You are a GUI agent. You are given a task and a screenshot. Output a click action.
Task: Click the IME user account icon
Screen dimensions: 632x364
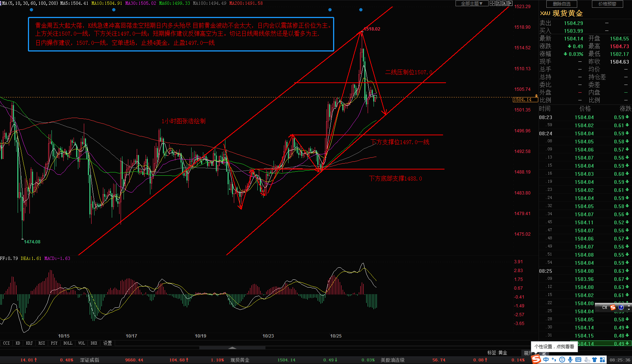click(x=587, y=360)
